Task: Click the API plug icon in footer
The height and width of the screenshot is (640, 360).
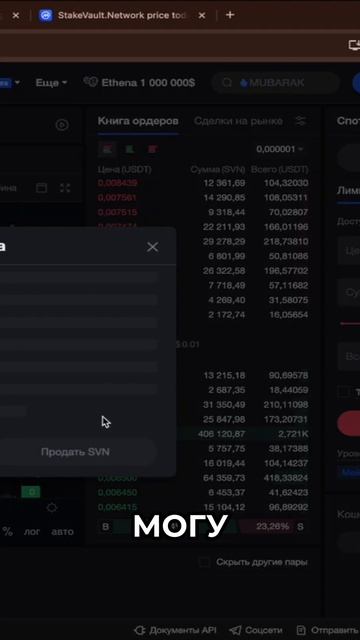Action: tap(140, 630)
